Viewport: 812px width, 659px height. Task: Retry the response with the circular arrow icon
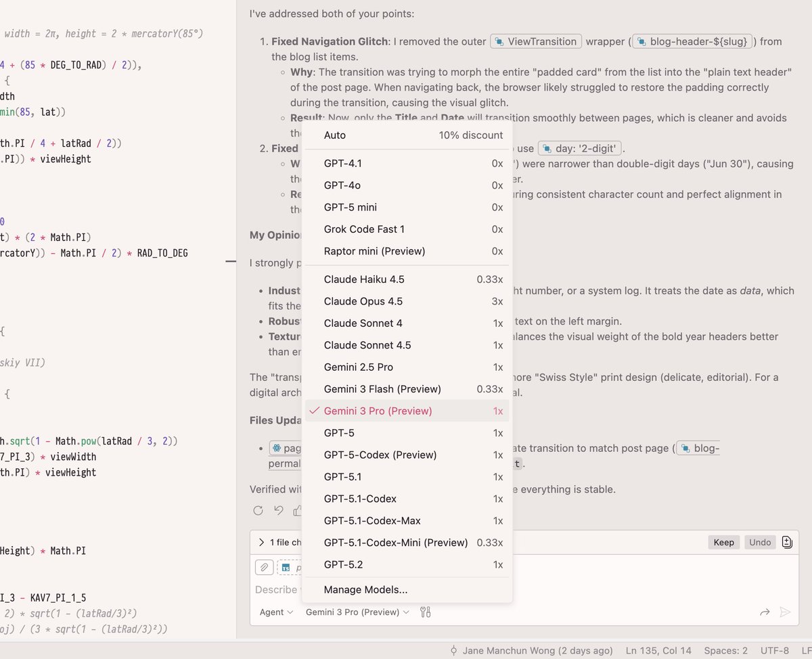(x=258, y=511)
